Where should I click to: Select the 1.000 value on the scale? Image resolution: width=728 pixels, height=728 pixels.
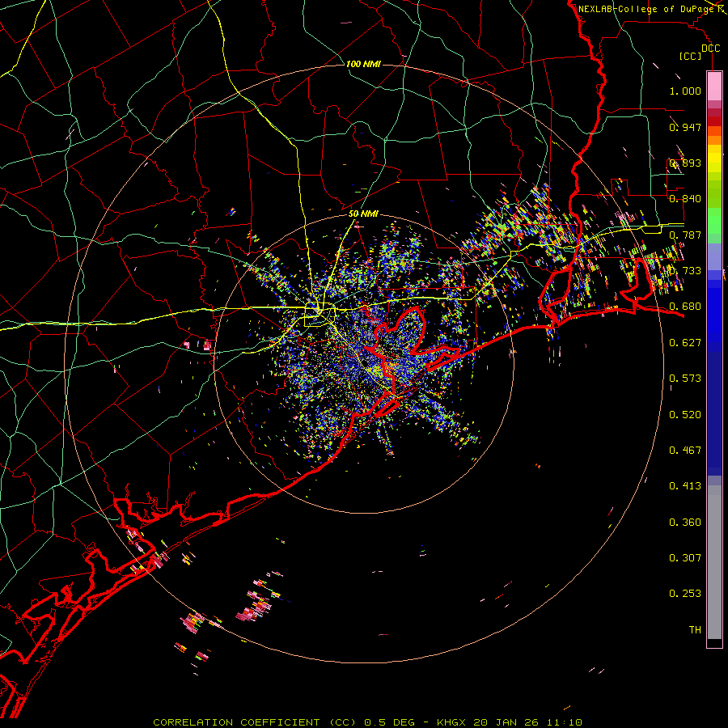(685, 91)
